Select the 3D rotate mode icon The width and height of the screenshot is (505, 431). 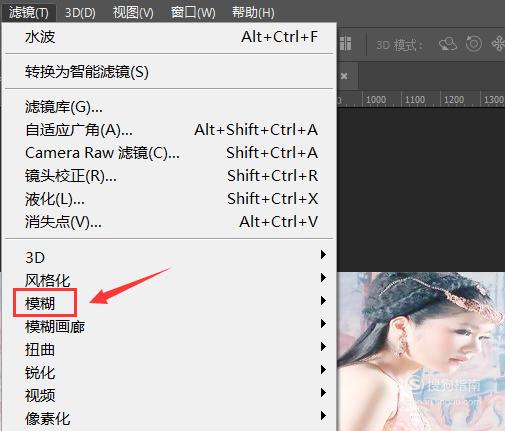[x=448, y=44]
